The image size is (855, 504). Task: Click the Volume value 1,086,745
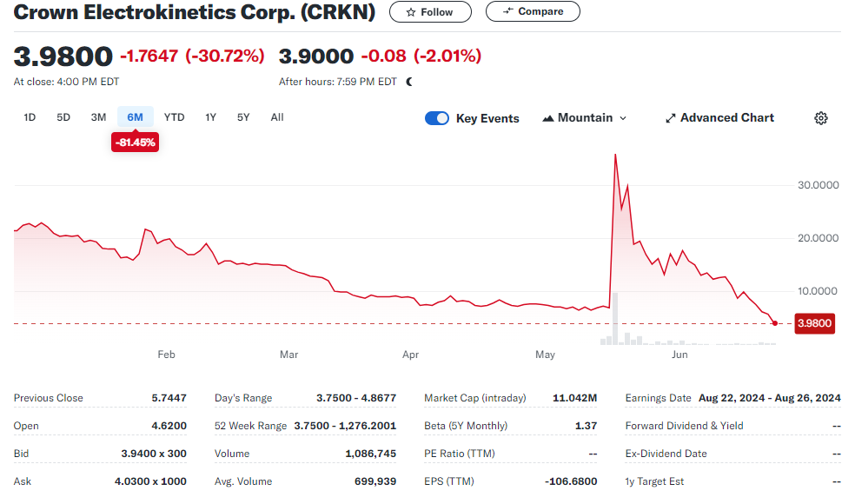tap(371, 454)
